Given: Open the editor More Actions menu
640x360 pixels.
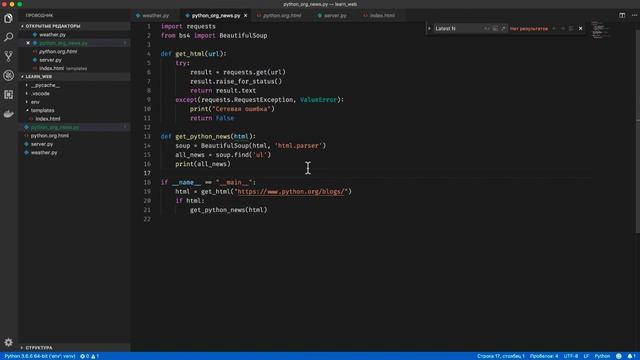Looking at the screenshot, I should (x=634, y=15).
